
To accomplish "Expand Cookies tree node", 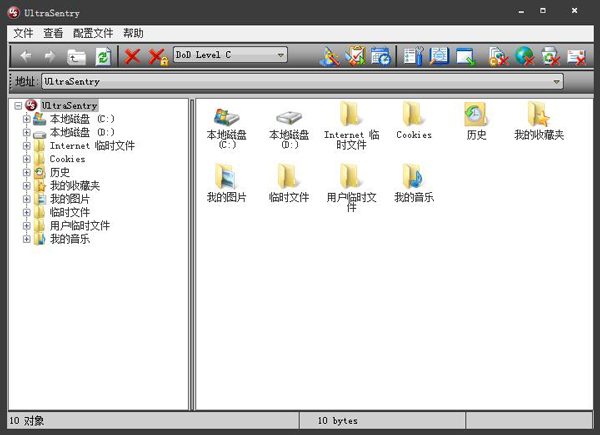I will point(26,159).
